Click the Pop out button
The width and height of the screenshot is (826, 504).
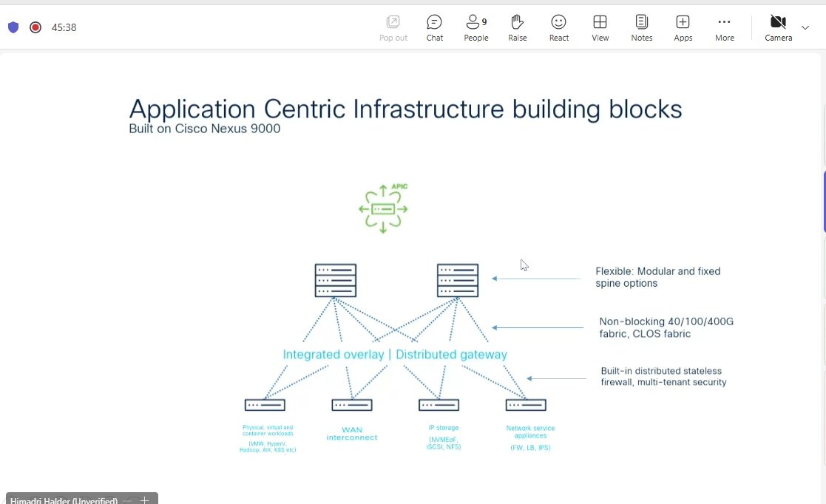click(x=393, y=27)
